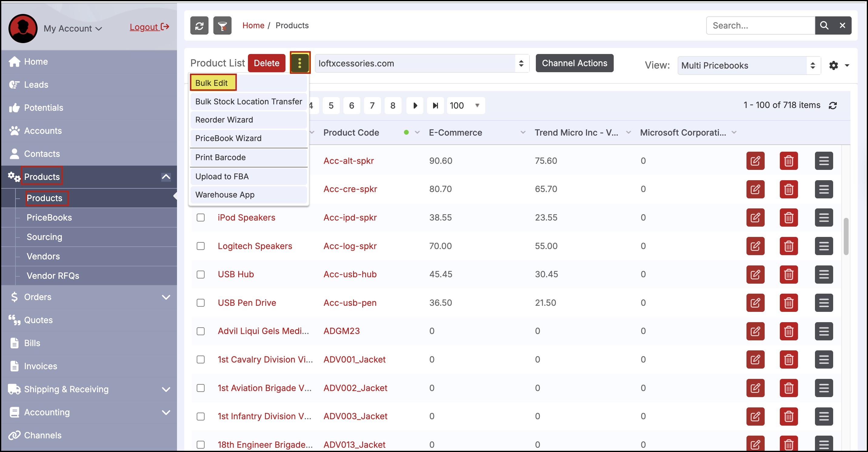Viewport: 868px width, 452px height.
Task: Go to last page pagination icon
Action: point(435,106)
